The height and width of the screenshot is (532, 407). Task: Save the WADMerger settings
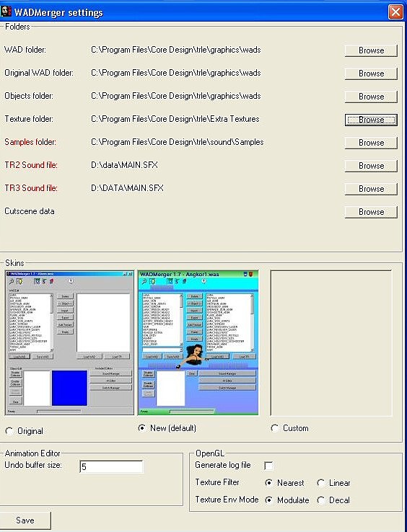(x=25, y=520)
